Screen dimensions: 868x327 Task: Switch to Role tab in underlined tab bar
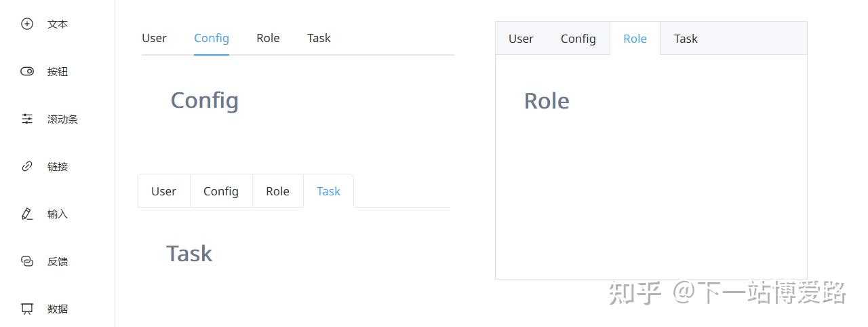point(268,38)
